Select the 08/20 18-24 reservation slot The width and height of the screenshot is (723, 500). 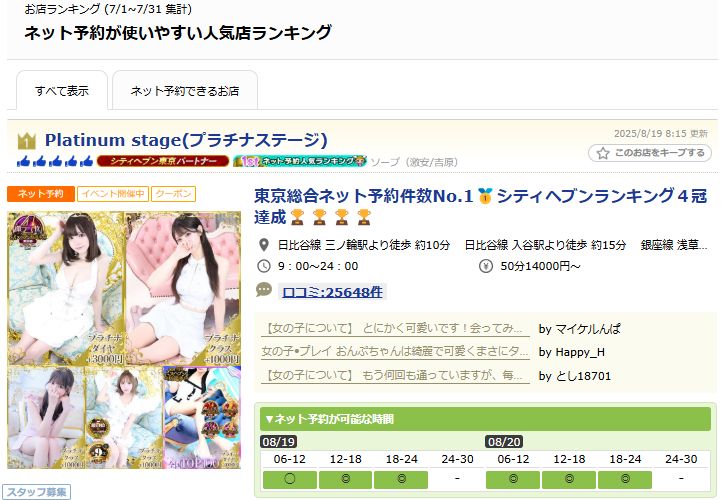[625, 479]
